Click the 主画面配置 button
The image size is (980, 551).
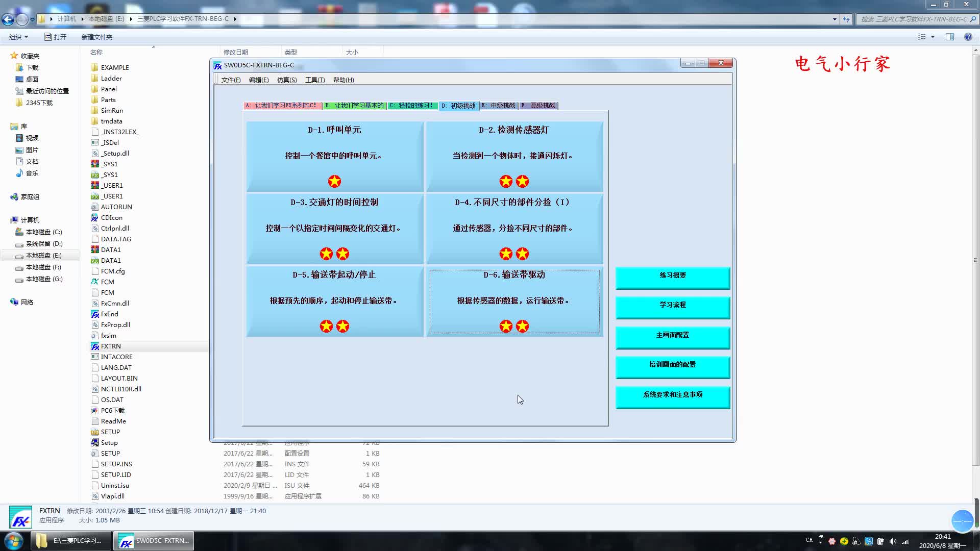click(673, 338)
